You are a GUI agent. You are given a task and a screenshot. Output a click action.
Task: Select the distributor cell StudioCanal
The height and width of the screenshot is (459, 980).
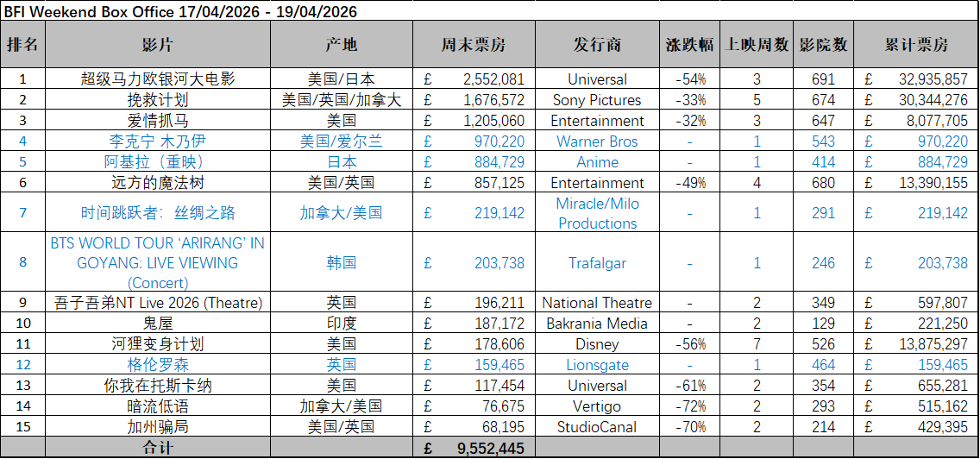(x=597, y=427)
